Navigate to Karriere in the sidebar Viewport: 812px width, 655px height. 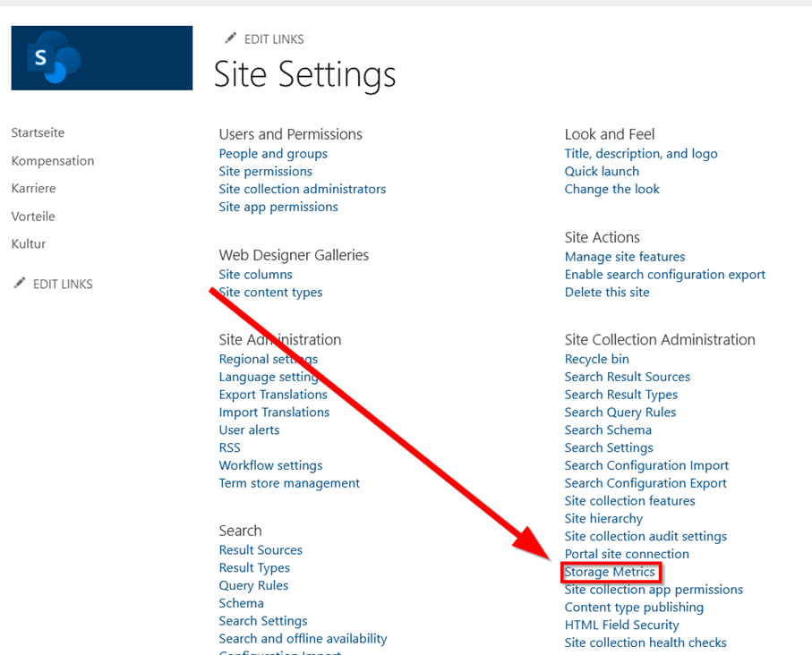33,189
